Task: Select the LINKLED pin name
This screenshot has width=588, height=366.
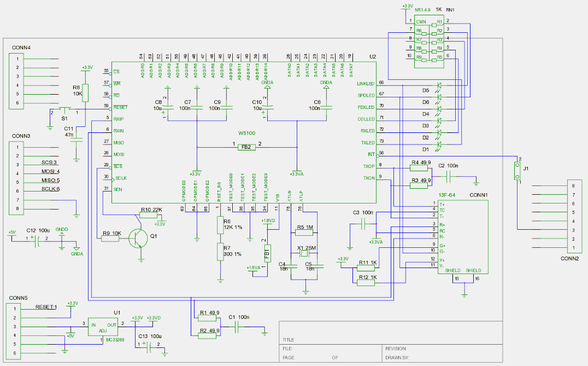Action: [366, 84]
